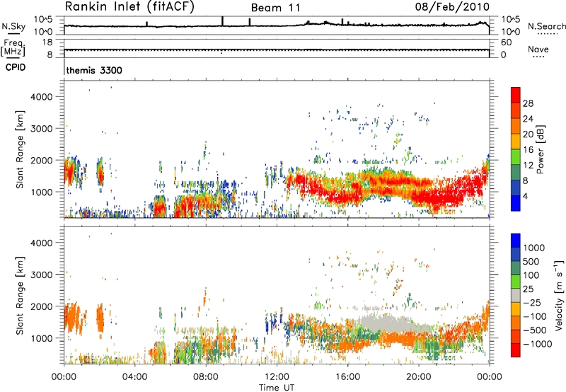The image size is (566, 392).
Task: Click the 'Power [dB]' colorbar label
Action: coord(541,149)
